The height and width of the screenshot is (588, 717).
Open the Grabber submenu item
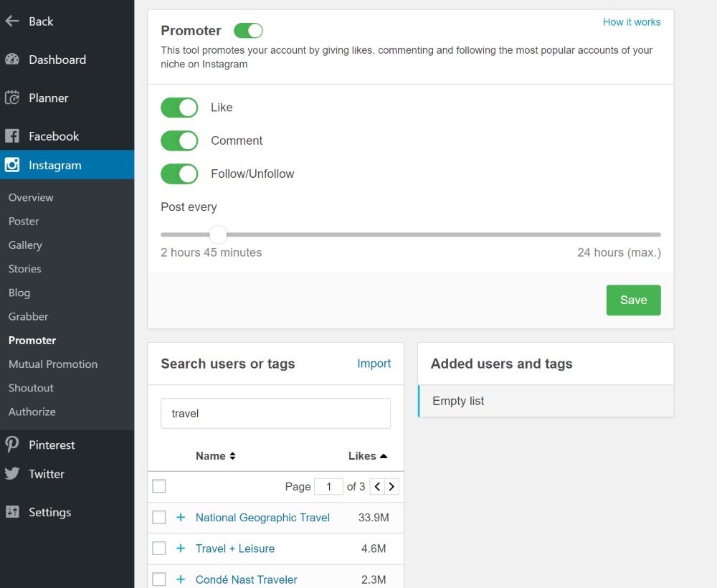click(x=29, y=316)
